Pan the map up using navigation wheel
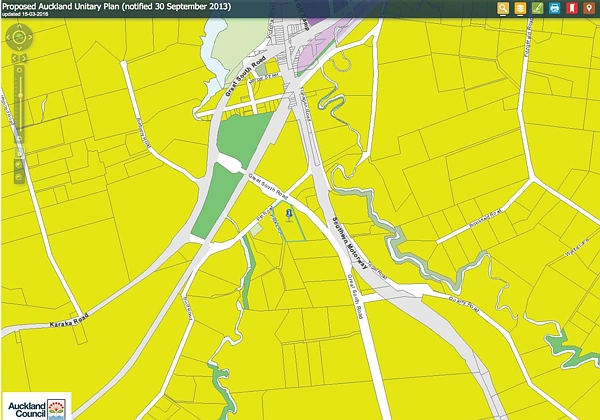The width and height of the screenshot is (600, 420). click(x=19, y=29)
